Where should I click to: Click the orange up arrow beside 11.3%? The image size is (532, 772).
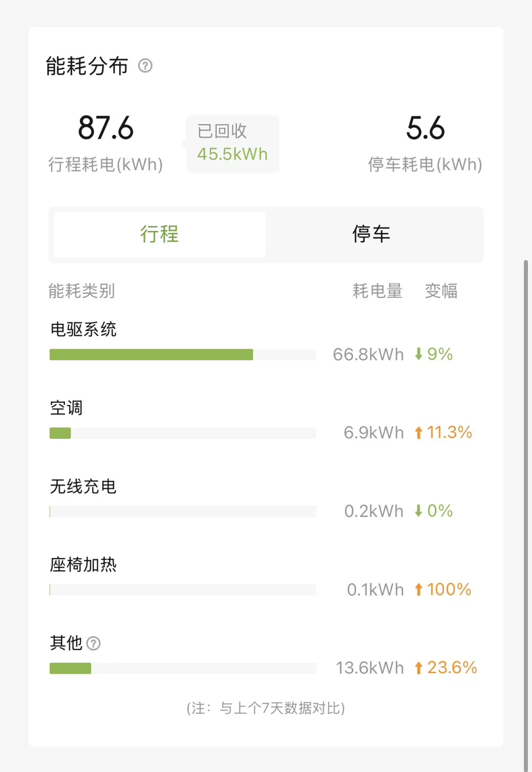pyautogui.click(x=418, y=433)
